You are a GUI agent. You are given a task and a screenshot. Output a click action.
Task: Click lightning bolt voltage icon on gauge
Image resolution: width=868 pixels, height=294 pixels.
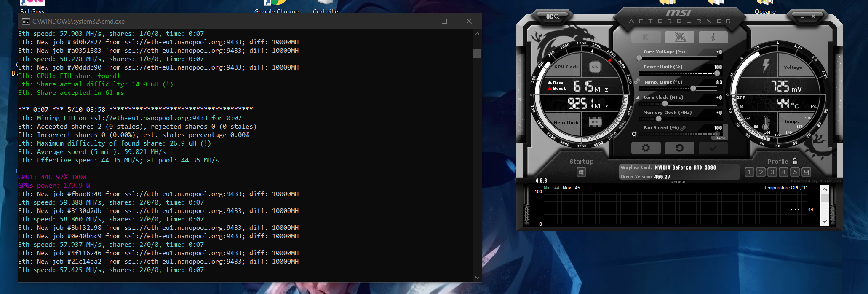766,65
